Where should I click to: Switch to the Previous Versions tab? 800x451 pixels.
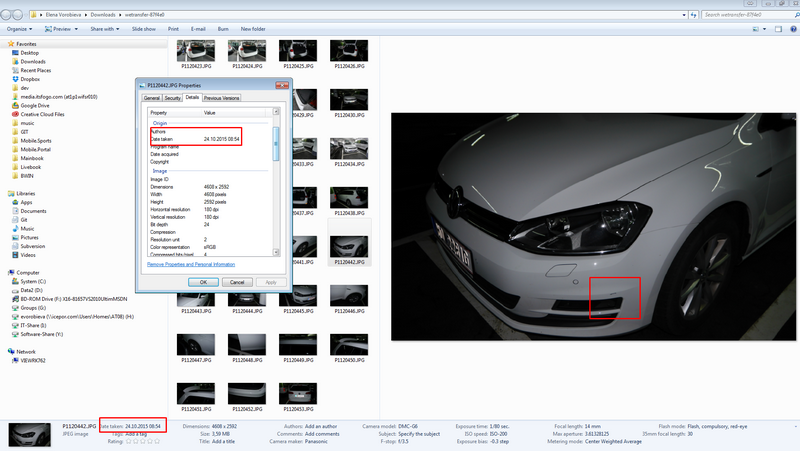[221, 98]
